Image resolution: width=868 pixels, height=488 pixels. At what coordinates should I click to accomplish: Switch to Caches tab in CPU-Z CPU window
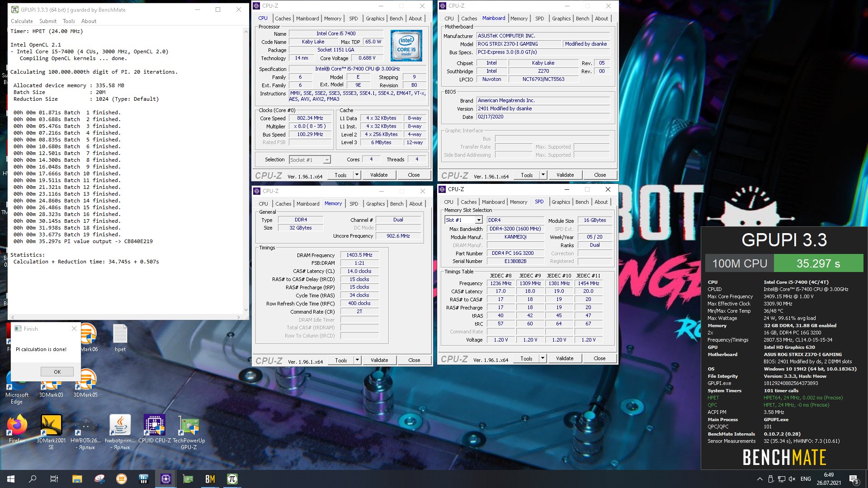[283, 19]
